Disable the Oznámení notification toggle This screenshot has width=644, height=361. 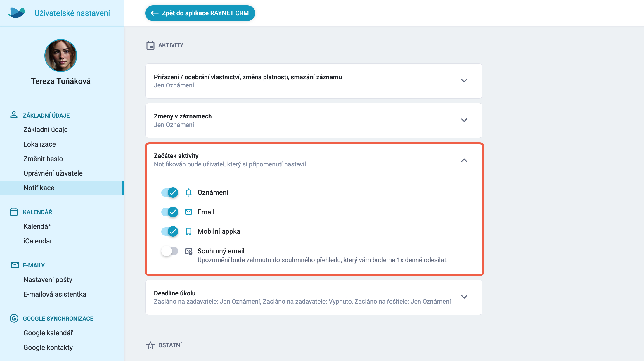click(170, 192)
